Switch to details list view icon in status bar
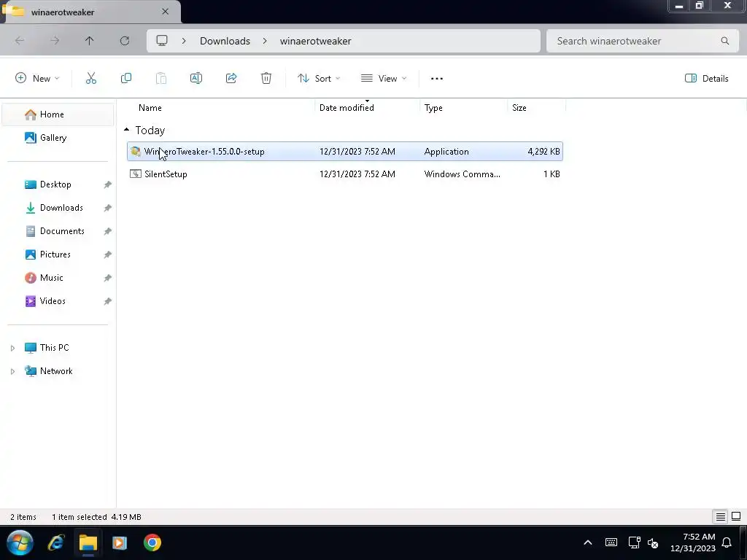The image size is (747, 560). click(720, 517)
